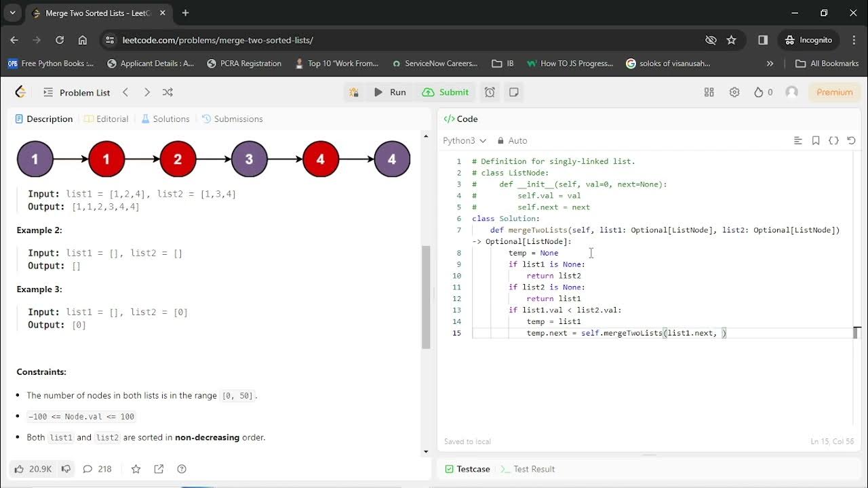
Task: Open the timer alarm clock icon
Action: click(x=490, y=92)
